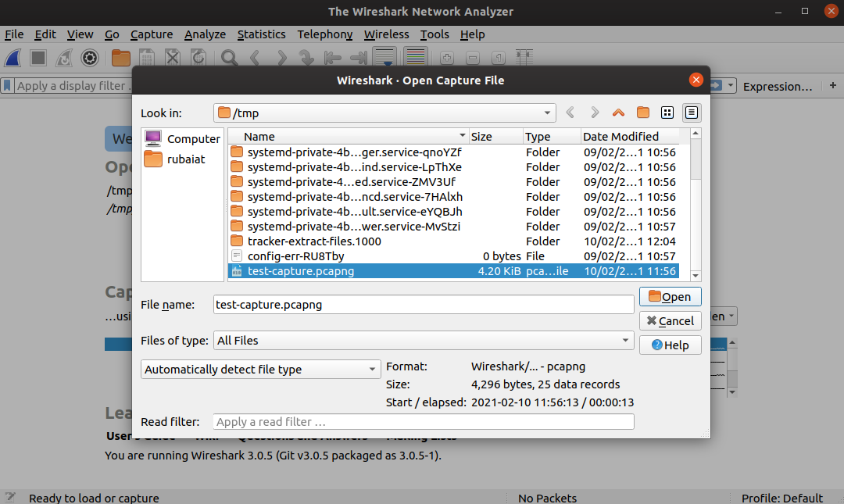Open the capture options gear icon
Viewport: 844px width, 504px height.
tap(89, 58)
